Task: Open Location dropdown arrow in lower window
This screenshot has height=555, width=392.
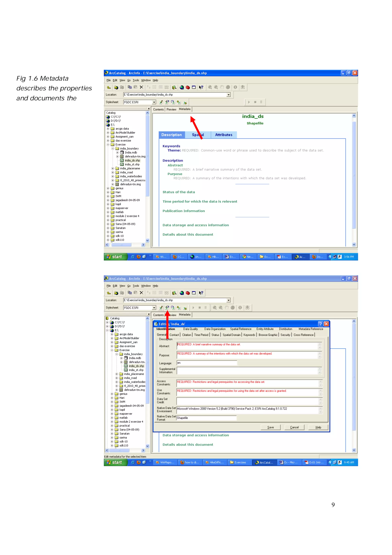Action: click(x=229, y=300)
